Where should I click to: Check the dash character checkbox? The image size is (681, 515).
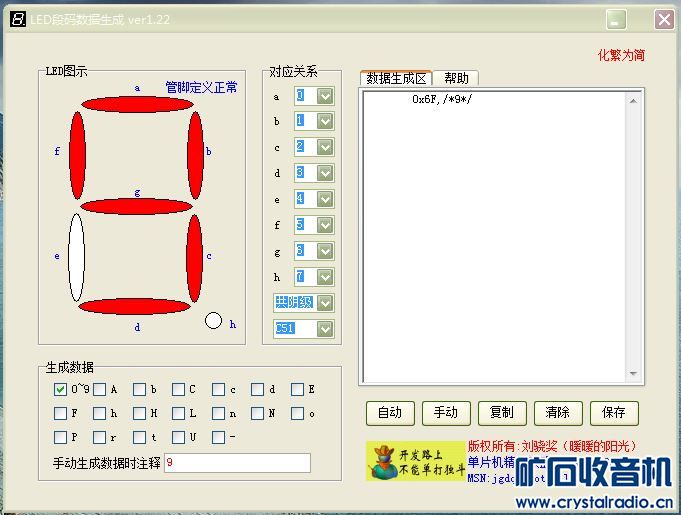218,437
